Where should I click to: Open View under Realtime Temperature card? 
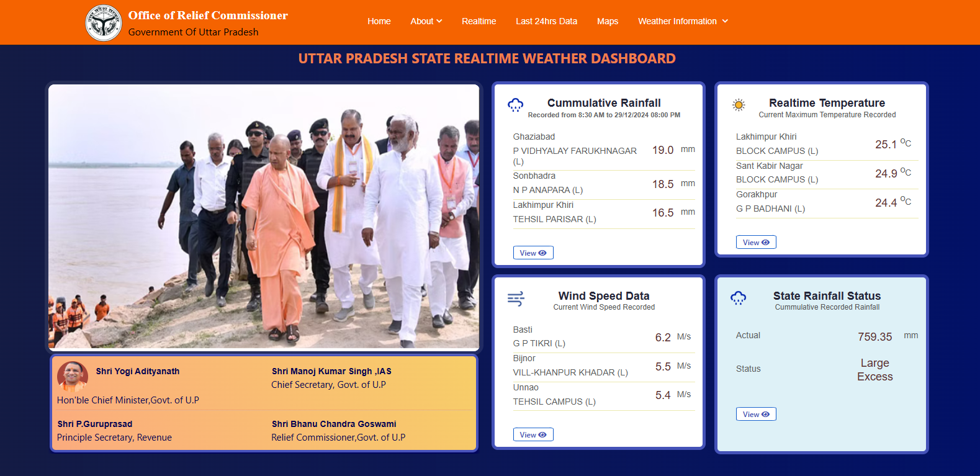[x=756, y=242]
